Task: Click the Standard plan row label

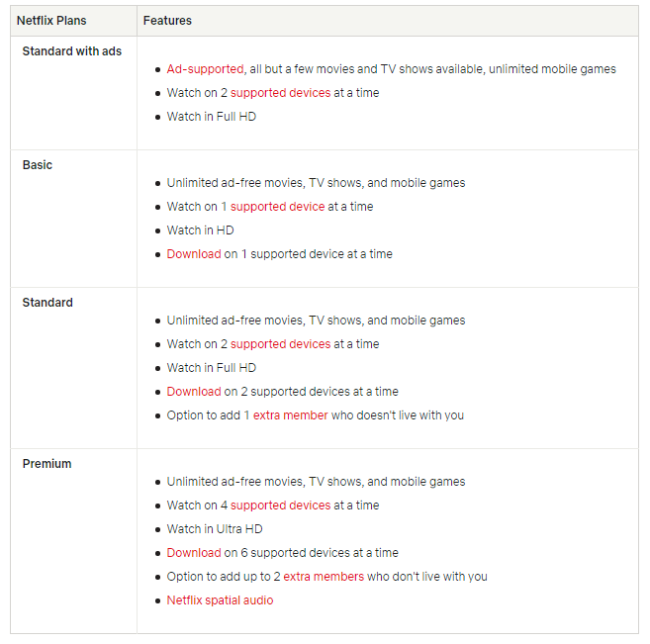Action: 47,303
